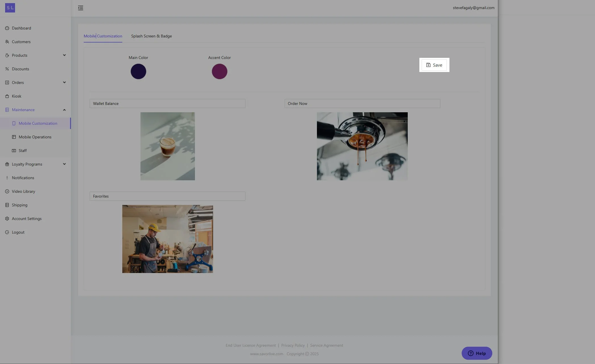Expand the Products submenu chevron

click(x=64, y=55)
